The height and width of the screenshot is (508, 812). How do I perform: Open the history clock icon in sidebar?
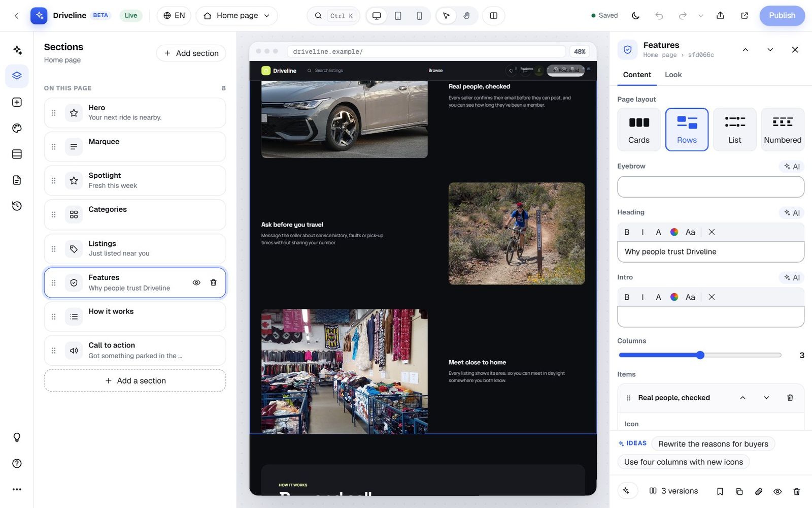17,206
